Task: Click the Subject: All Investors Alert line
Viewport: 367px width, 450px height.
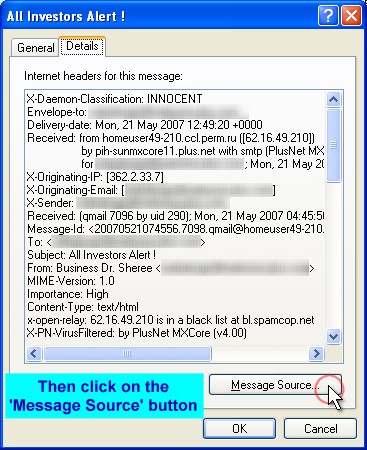Action: tap(91, 255)
